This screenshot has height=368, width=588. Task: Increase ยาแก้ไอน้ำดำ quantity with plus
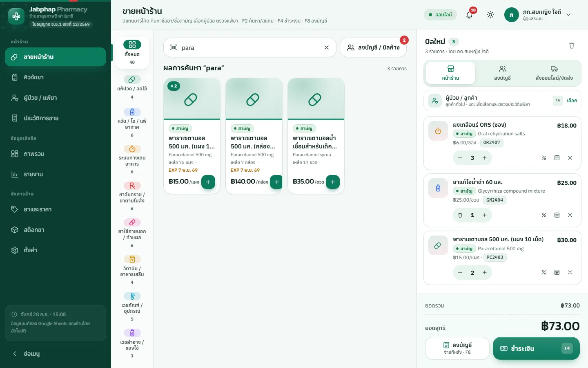(485, 215)
